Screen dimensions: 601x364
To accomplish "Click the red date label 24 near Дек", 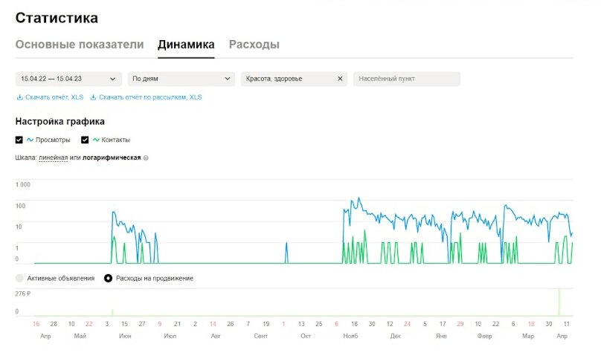I will (x=407, y=324).
